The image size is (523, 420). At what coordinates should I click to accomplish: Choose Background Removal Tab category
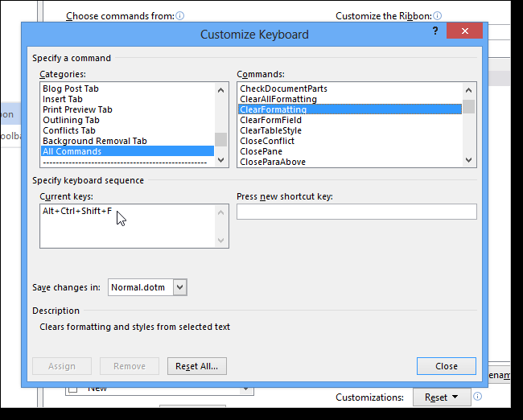pos(94,141)
